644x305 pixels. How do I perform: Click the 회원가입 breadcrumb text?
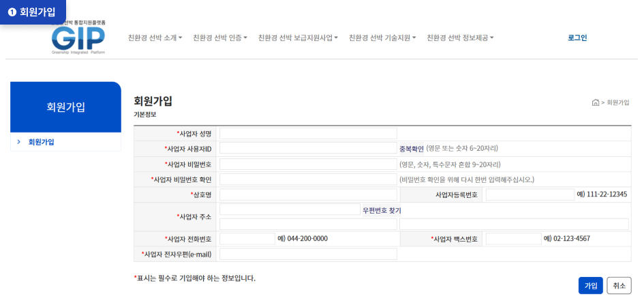point(617,103)
